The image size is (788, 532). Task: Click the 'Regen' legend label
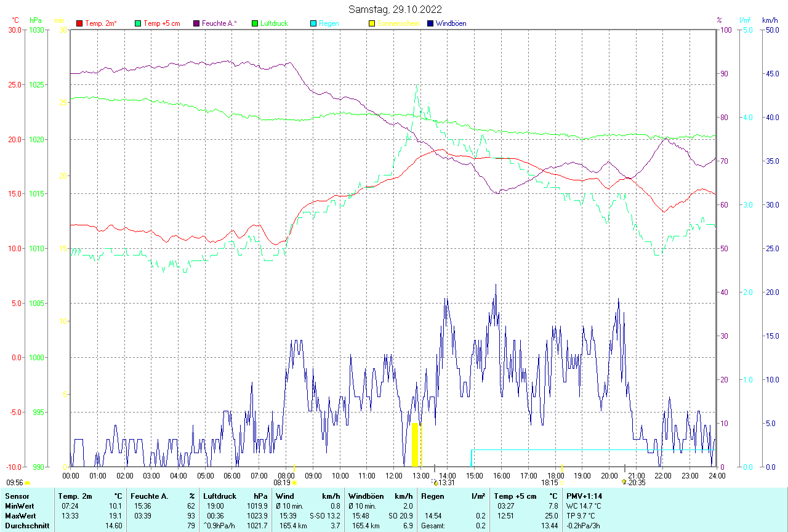pos(329,23)
